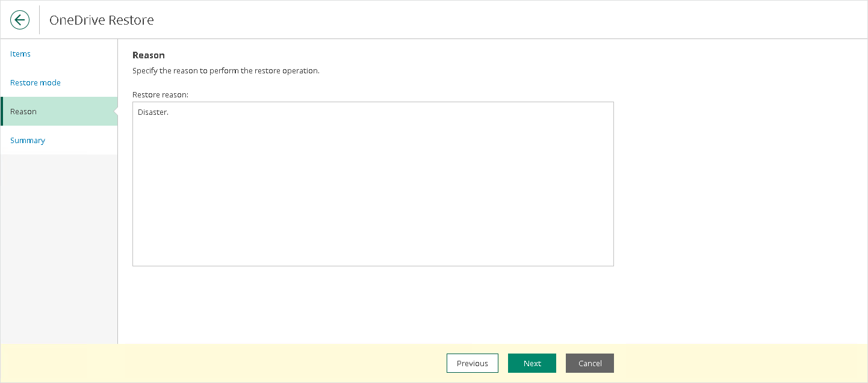This screenshot has width=868, height=383.
Task: Click the yellow footer bar left of Previous
Action: tap(223, 363)
